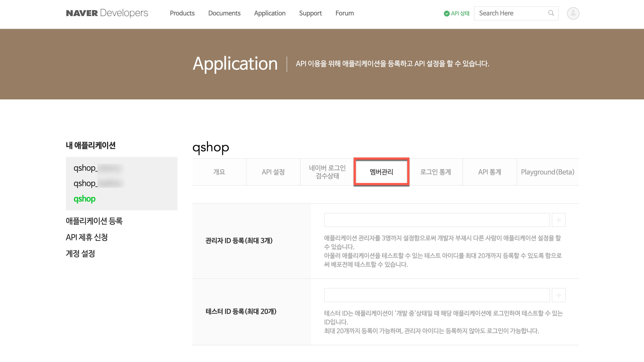Open the Documents menu
This screenshot has height=362, width=644.
click(224, 13)
